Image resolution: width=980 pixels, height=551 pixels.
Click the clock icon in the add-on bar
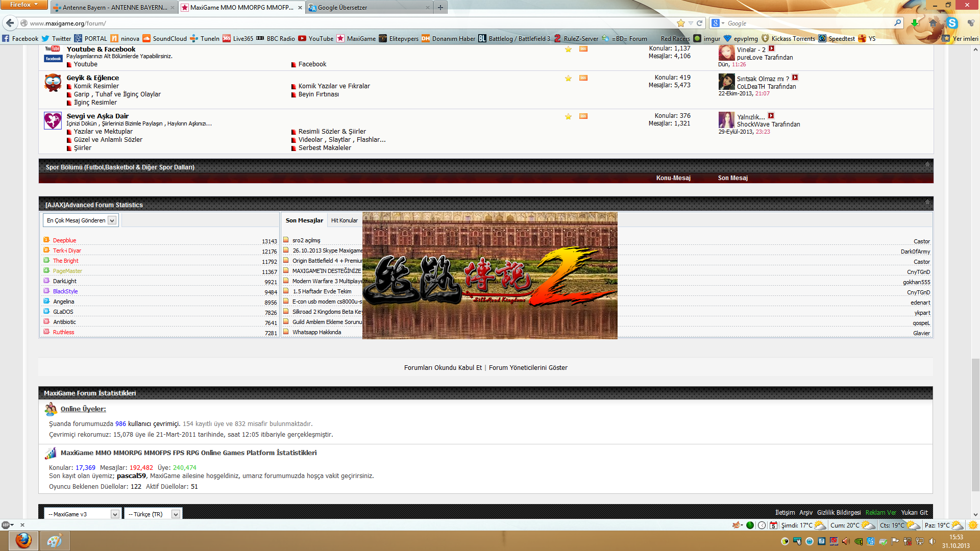762,525
